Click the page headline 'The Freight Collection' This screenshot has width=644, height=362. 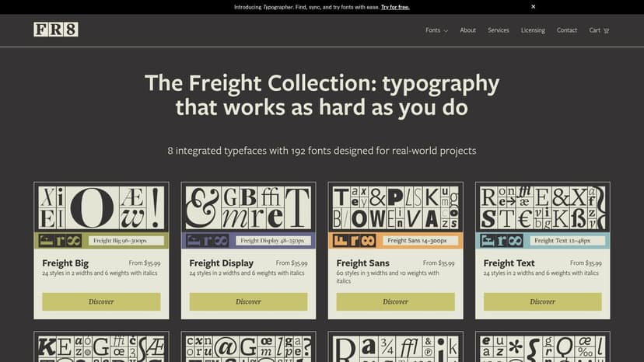(x=322, y=96)
